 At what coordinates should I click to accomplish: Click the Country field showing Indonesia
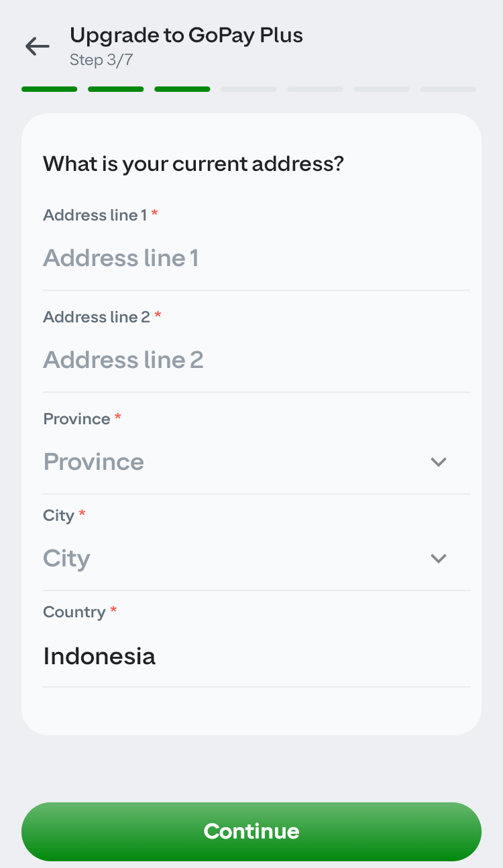coord(99,656)
